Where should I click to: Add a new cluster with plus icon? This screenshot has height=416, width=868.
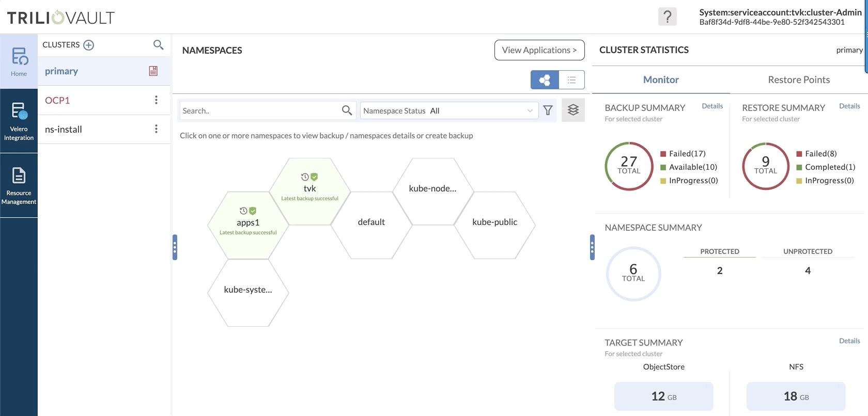tap(89, 45)
